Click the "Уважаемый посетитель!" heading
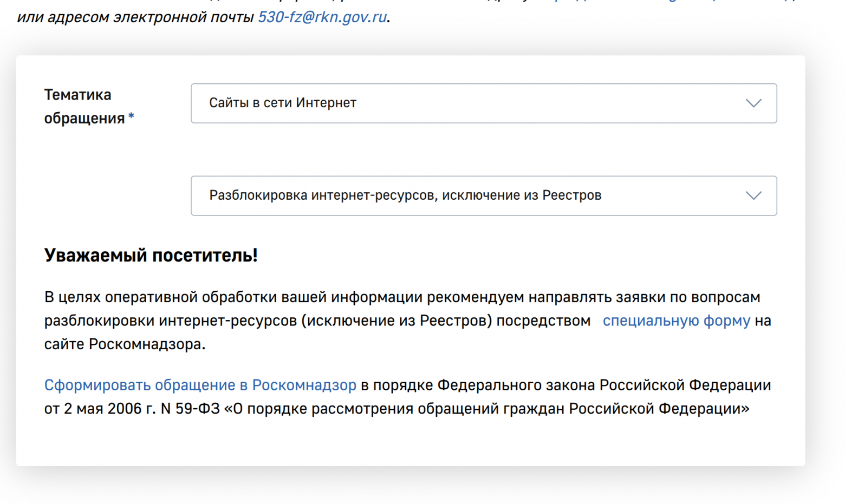The image size is (845, 504). click(151, 255)
